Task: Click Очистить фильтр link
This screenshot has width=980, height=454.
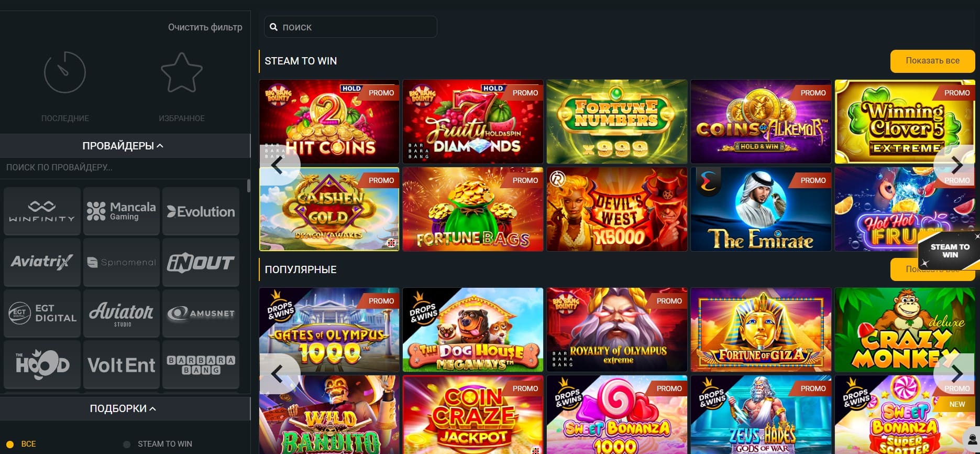Action: point(205,27)
